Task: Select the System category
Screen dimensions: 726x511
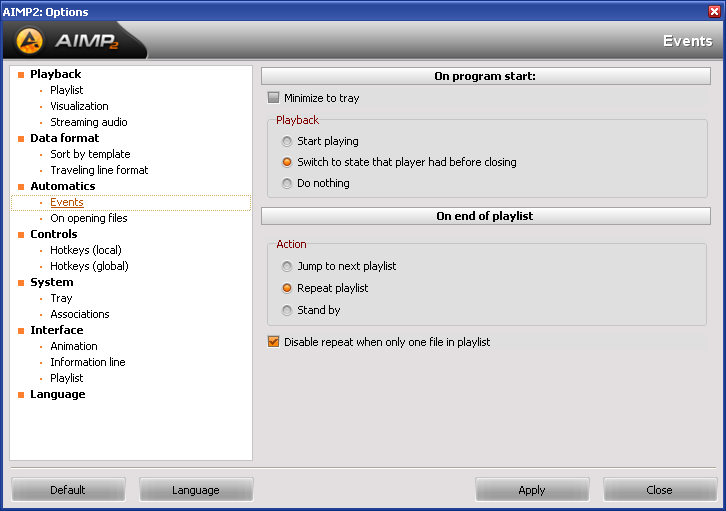Action: coord(51,282)
